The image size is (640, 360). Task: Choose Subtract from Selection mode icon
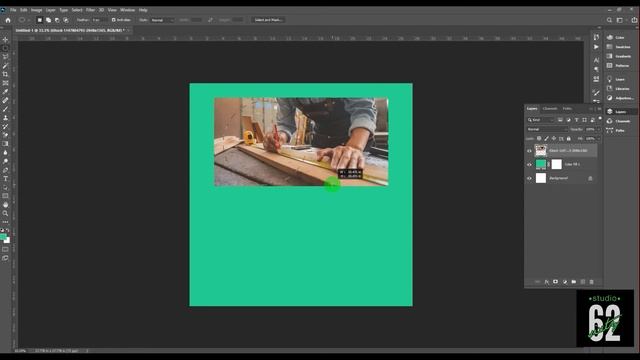[57, 20]
